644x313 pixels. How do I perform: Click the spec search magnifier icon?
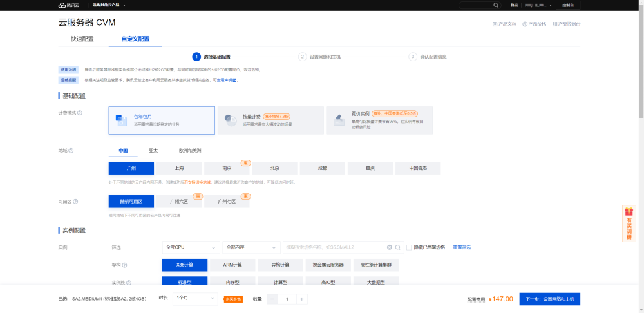[397, 247]
